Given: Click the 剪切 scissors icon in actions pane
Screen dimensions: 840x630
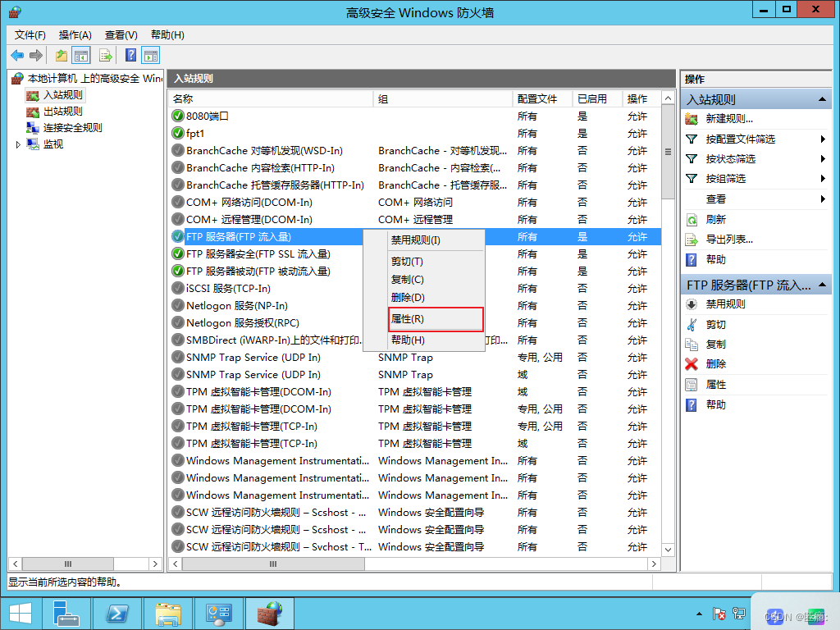Looking at the screenshot, I should pyautogui.click(x=692, y=324).
